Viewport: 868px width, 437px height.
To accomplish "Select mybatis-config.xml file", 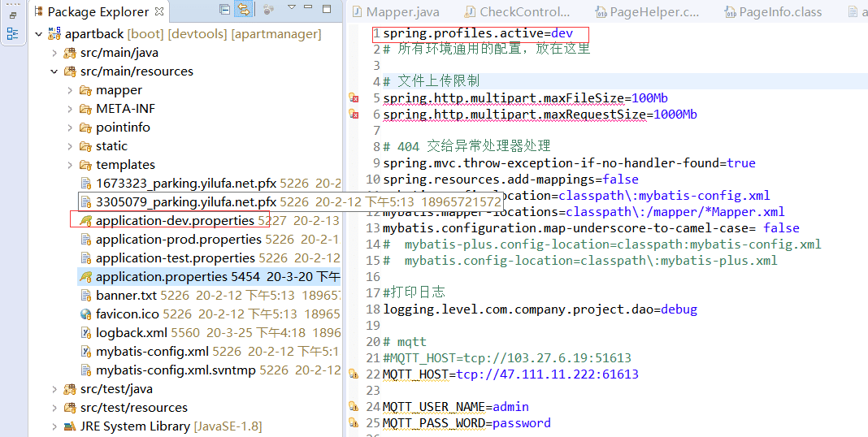I will tap(152, 352).
